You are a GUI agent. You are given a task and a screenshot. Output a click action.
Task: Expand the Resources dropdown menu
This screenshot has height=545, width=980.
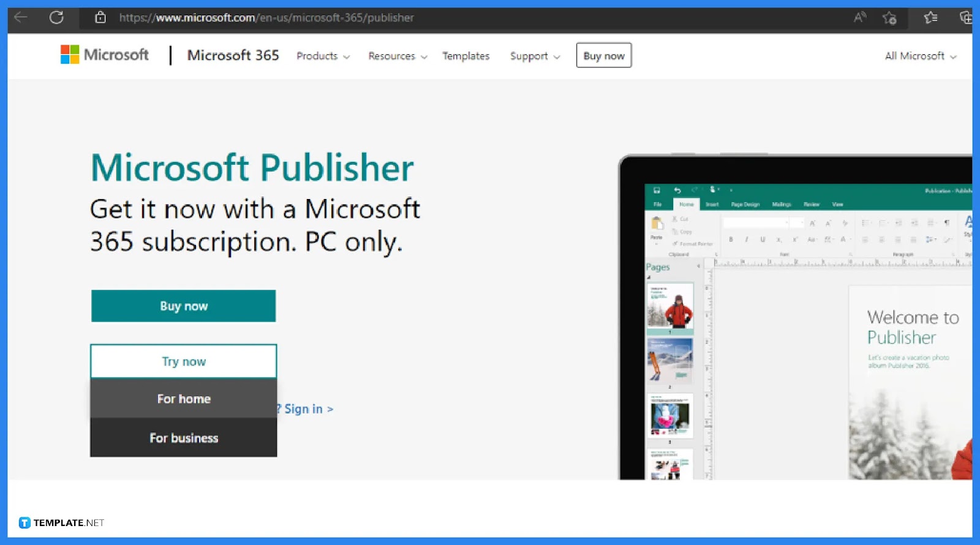click(x=398, y=56)
